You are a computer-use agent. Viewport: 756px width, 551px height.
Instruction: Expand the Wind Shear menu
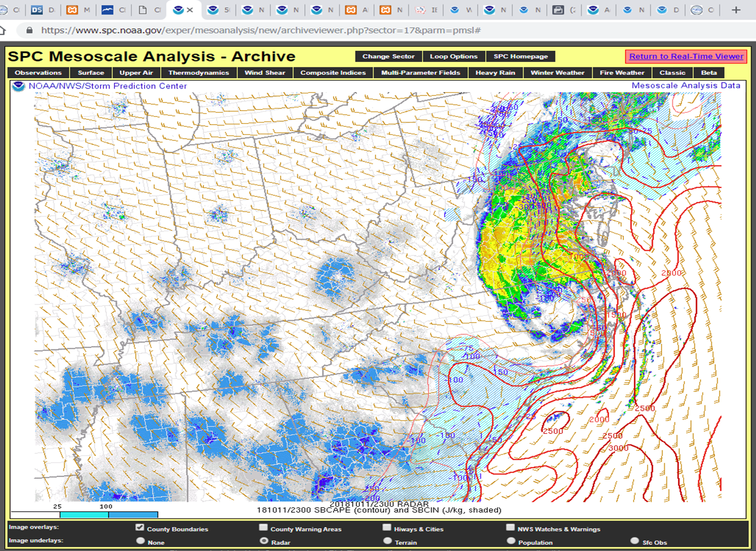click(x=264, y=73)
